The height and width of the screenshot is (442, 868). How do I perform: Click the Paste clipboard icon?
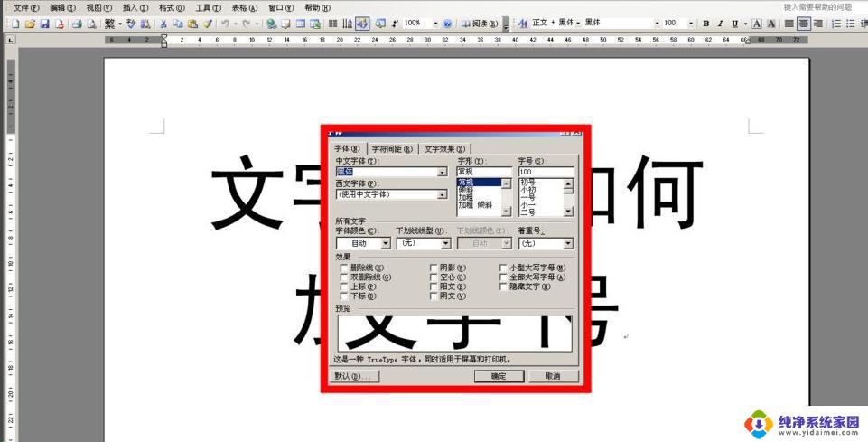[192, 24]
